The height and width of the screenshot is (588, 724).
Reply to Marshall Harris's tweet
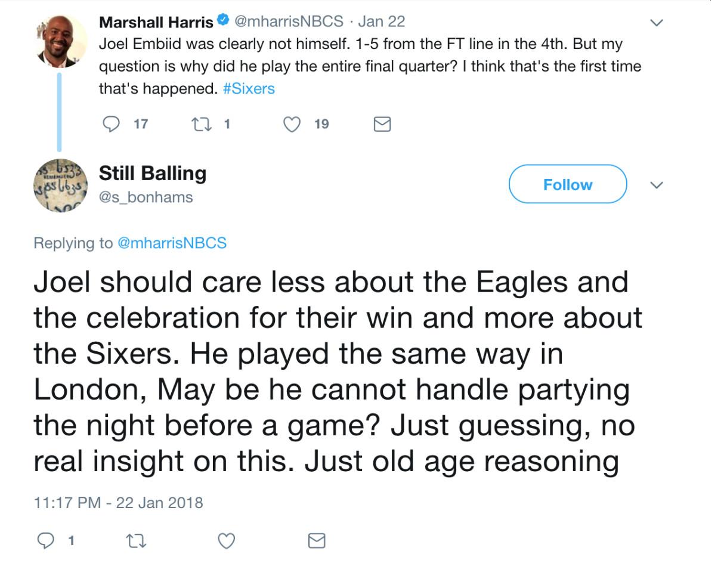pyautogui.click(x=112, y=124)
